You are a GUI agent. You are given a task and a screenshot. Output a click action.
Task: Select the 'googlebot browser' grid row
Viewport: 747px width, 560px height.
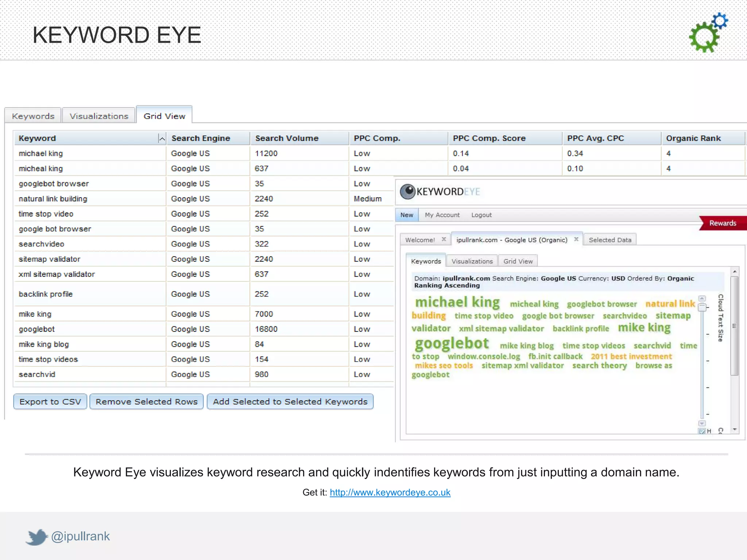[x=204, y=184]
